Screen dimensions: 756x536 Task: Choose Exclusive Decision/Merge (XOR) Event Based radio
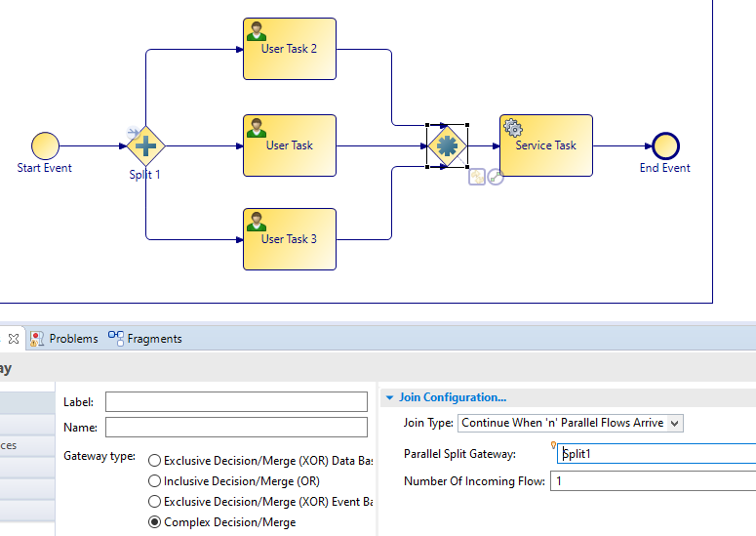coord(154,502)
